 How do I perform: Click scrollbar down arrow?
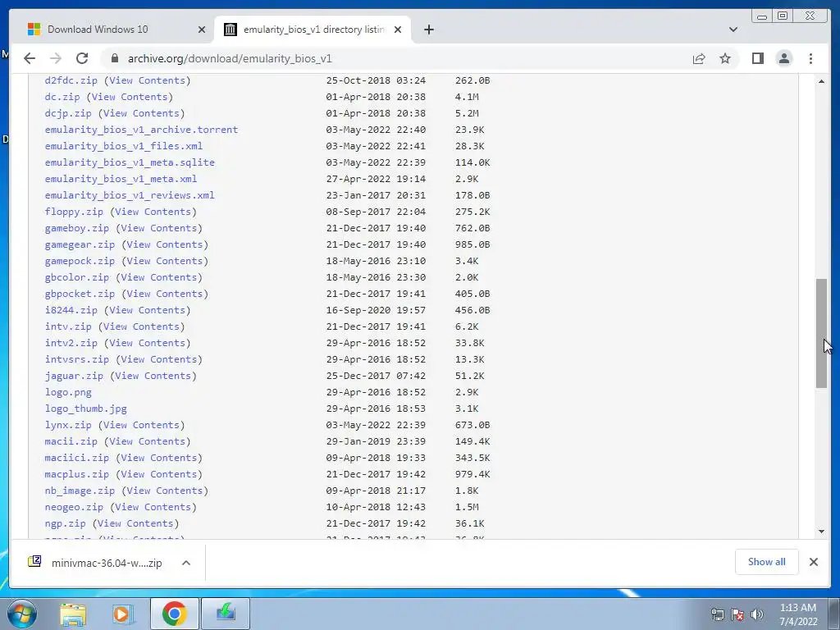pyautogui.click(x=821, y=532)
